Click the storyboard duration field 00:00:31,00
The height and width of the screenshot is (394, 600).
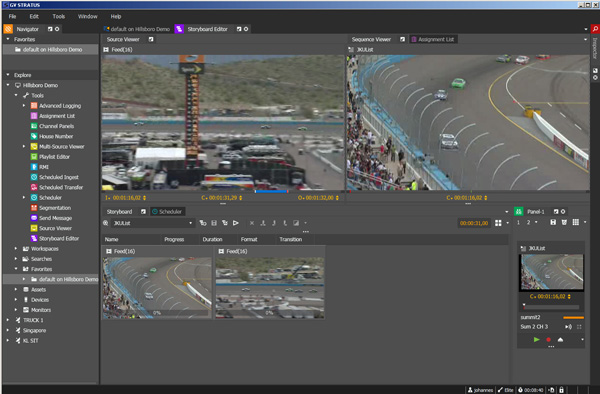pyautogui.click(x=474, y=223)
